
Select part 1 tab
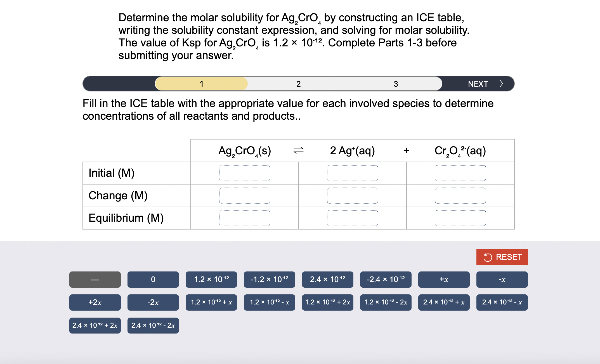[x=201, y=84]
